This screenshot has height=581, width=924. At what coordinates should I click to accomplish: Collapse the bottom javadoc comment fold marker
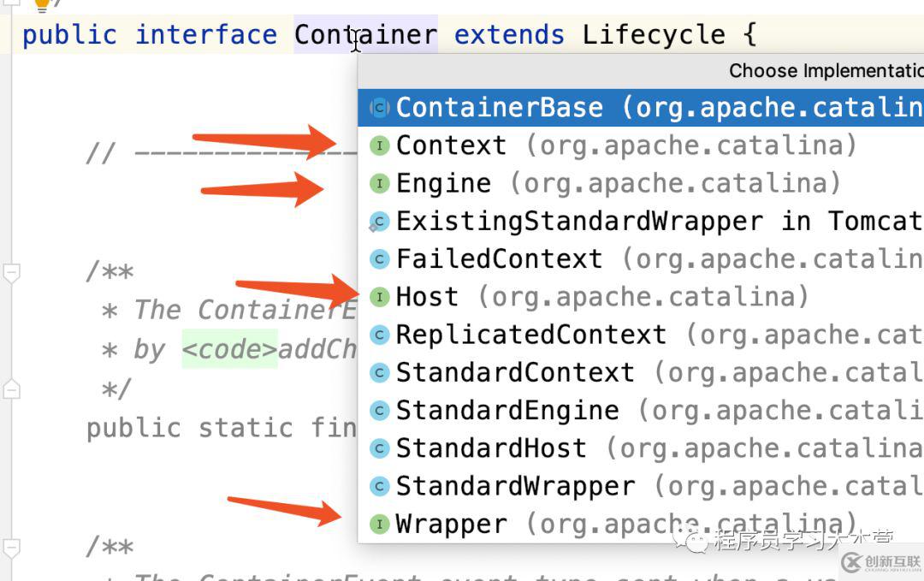11,548
